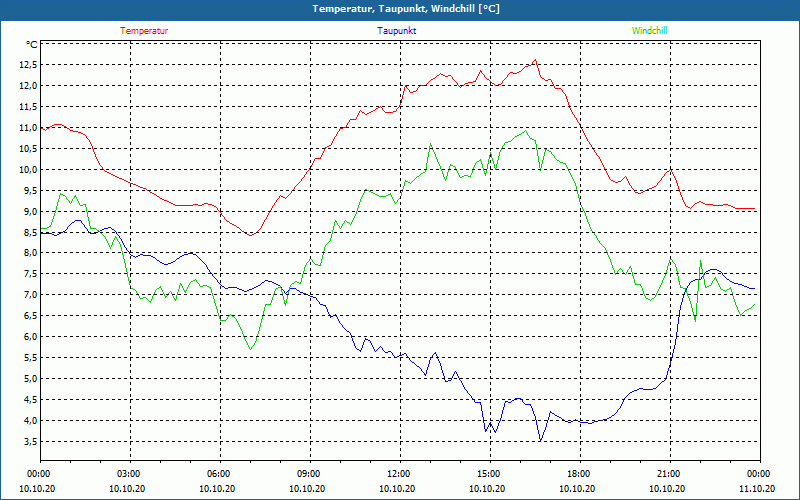The width and height of the screenshot is (800, 500).
Task: Click the 03:00 time label
Action: pyautogui.click(x=128, y=474)
